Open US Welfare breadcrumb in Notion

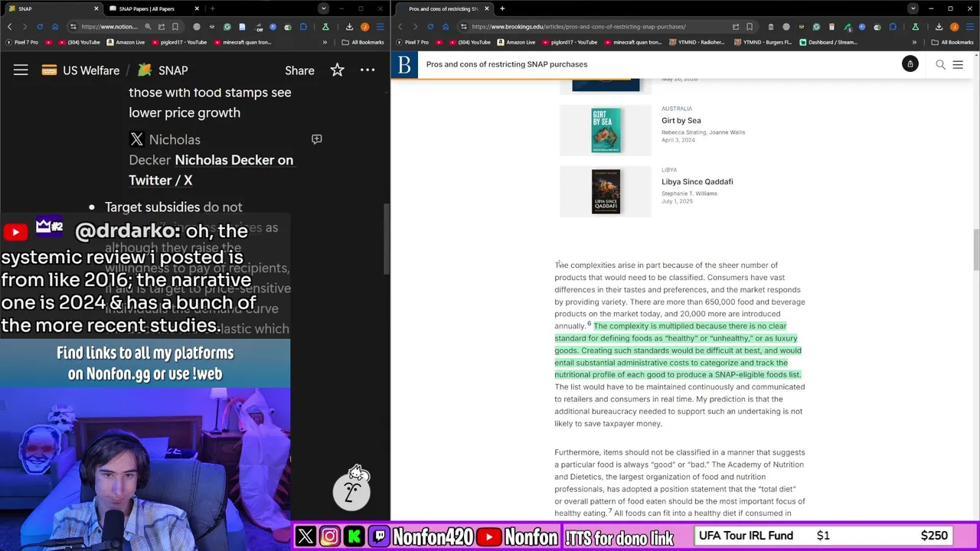click(x=80, y=70)
